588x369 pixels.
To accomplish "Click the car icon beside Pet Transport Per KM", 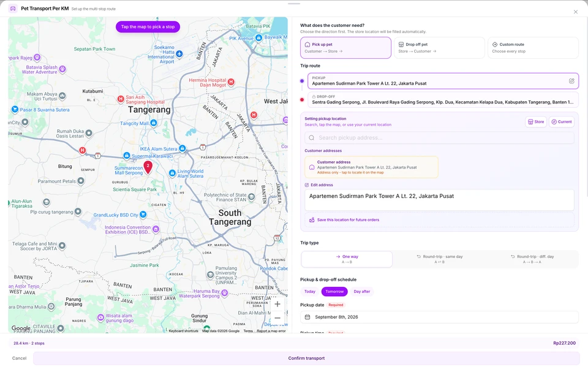I will [13, 8].
